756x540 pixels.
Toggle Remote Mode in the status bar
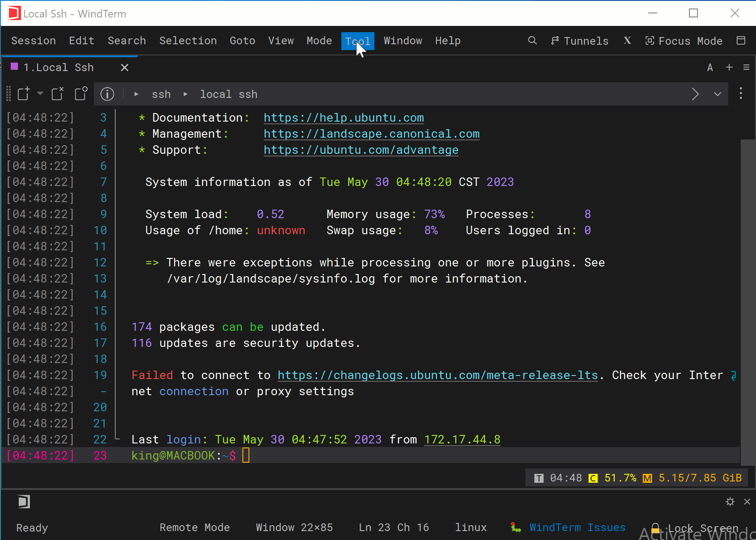(x=195, y=527)
